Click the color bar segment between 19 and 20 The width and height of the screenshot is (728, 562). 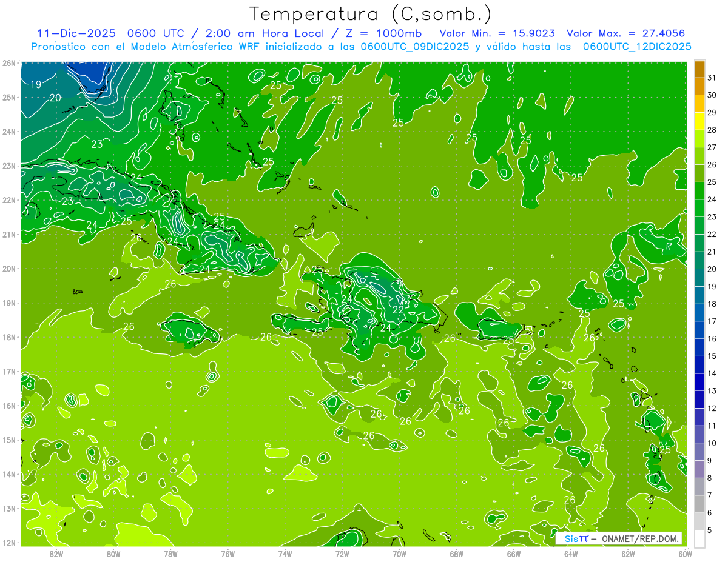(699, 278)
